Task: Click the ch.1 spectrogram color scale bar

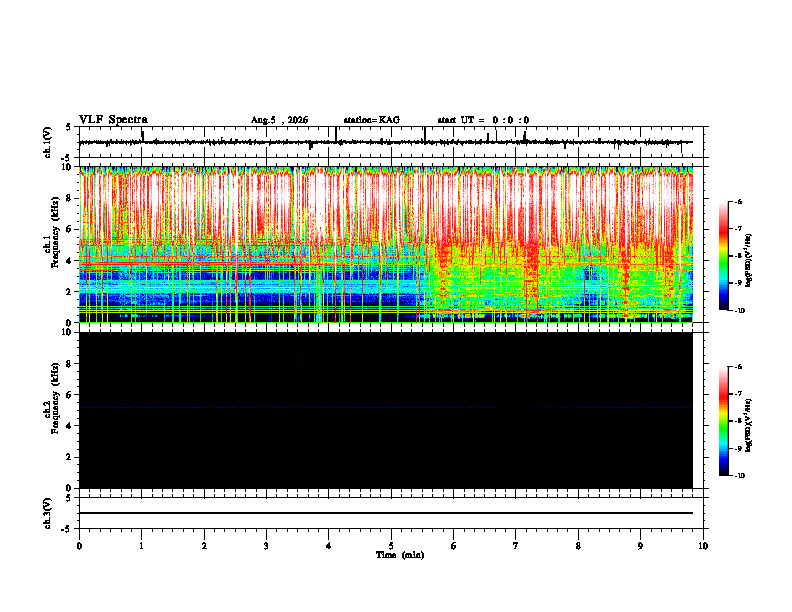Action: point(724,256)
